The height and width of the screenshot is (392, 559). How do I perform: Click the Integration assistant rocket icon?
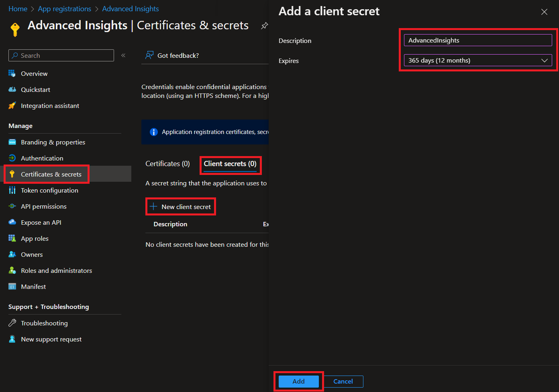[12, 106]
